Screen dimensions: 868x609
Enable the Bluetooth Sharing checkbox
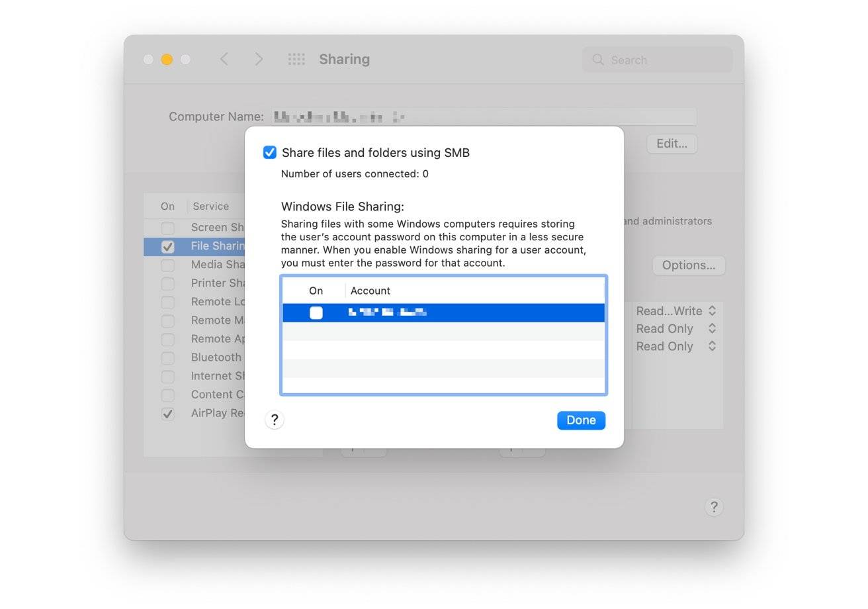(168, 358)
